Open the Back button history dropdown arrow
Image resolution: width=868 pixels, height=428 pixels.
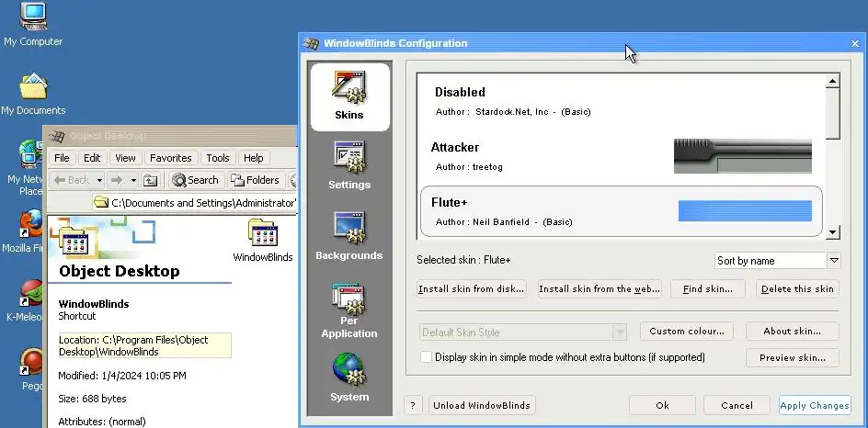point(99,180)
